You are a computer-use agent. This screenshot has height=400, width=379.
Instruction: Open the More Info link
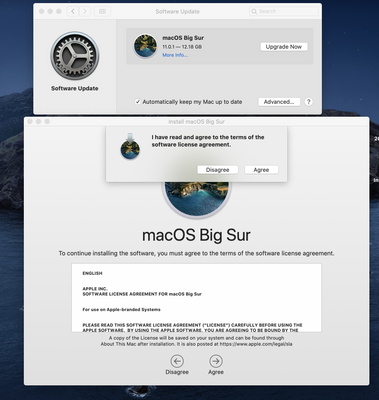(x=175, y=55)
